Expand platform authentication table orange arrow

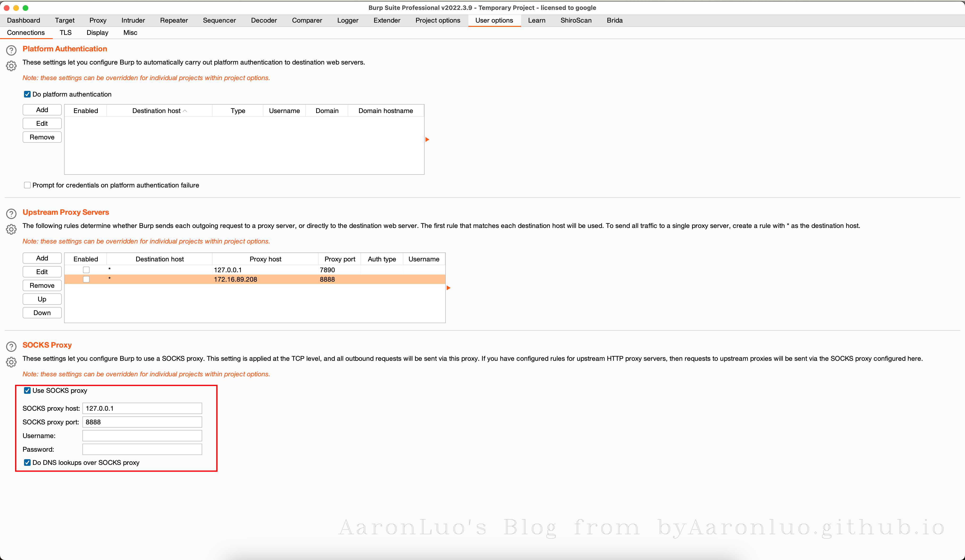click(x=427, y=139)
